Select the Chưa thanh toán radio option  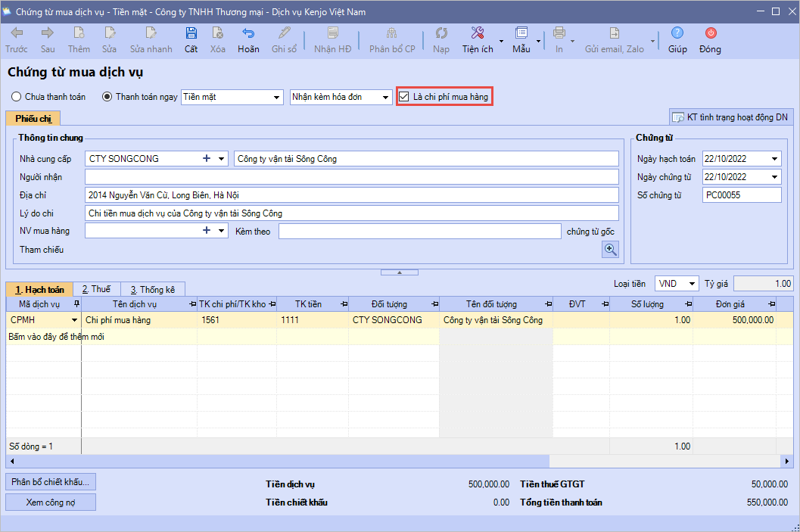(16, 97)
